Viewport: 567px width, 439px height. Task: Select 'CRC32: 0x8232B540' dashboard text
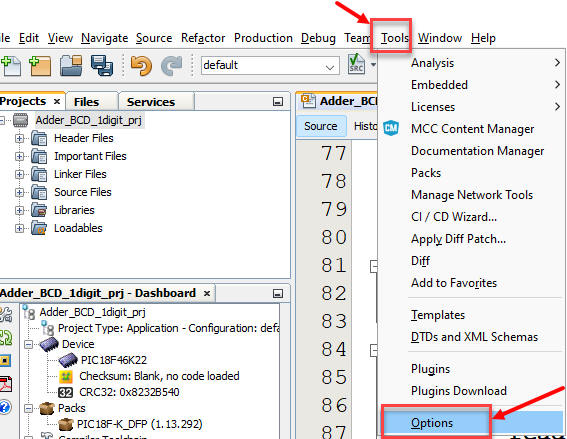click(x=129, y=392)
